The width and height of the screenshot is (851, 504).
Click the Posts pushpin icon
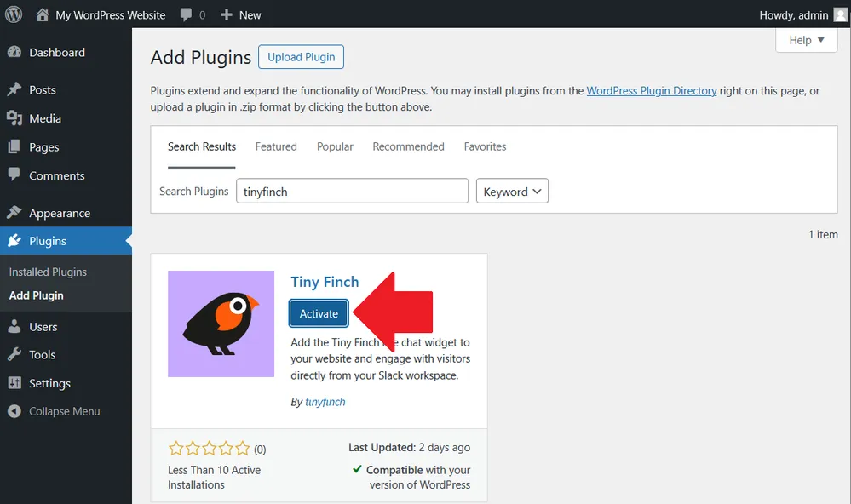[x=14, y=89]
